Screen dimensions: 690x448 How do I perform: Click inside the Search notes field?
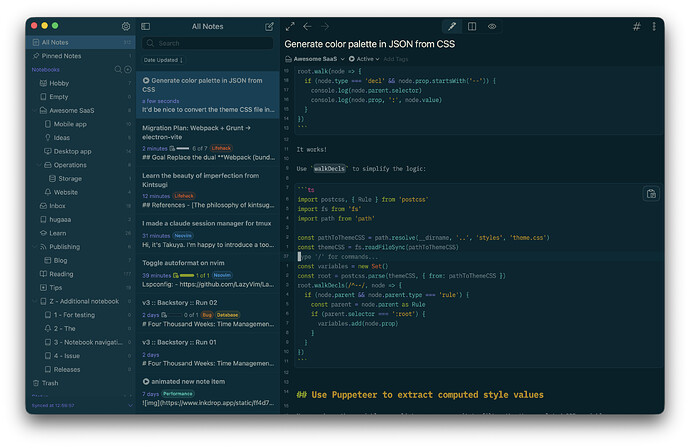click(208, 43)
